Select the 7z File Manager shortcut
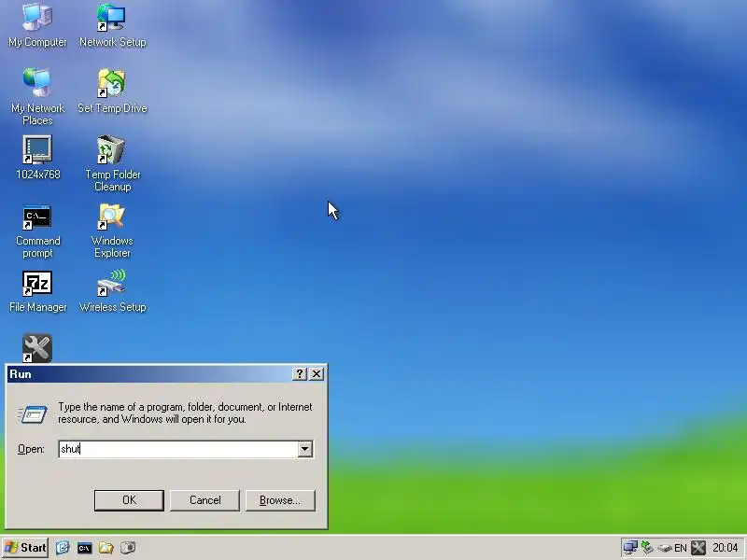747x560 pixels. 37,291
